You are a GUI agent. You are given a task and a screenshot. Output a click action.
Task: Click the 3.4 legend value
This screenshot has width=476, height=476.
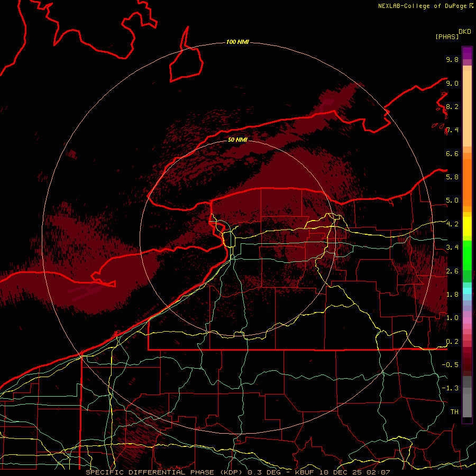[452, 248]
